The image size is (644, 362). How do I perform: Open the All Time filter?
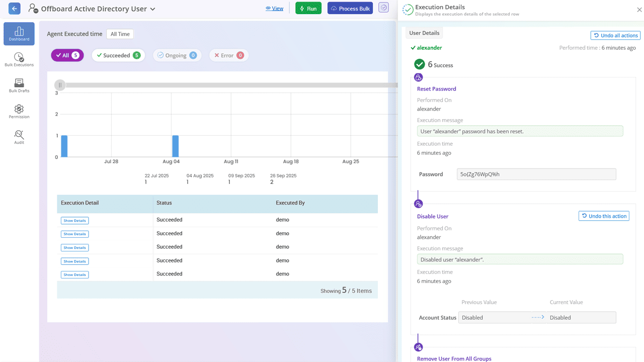[x=120, y=34]
